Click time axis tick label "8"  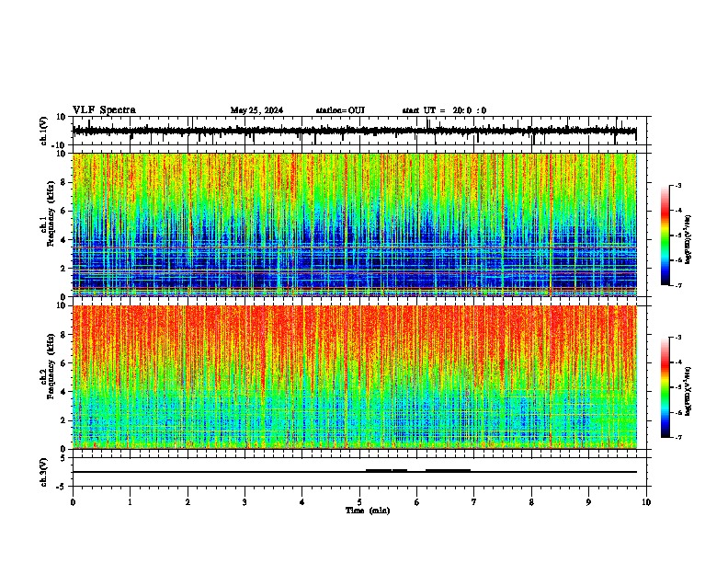click(x=531, y=502)
